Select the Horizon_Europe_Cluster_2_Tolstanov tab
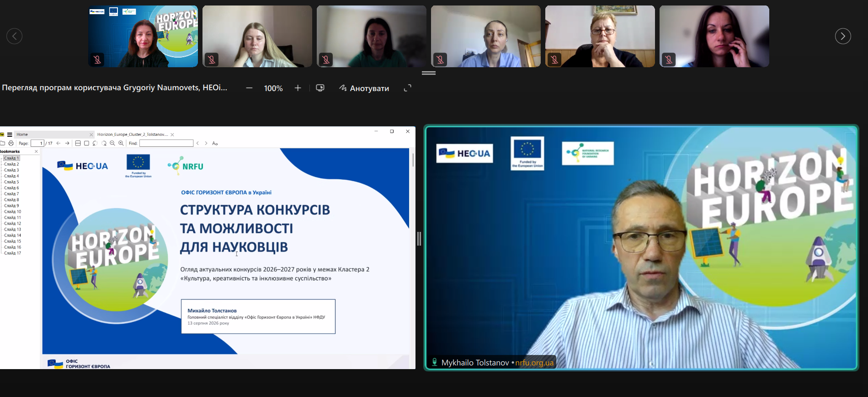 click(133, 134)
